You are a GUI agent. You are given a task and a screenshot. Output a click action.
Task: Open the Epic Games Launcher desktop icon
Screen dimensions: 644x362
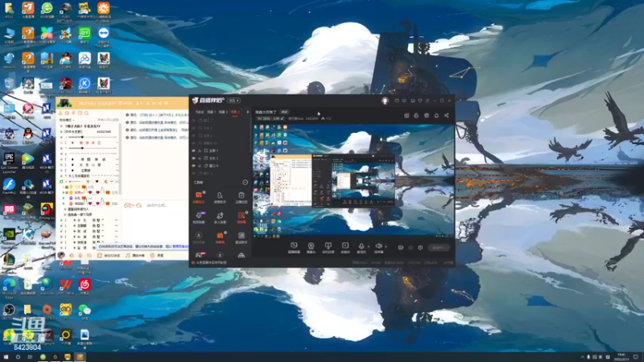click(x=9, y=162)
